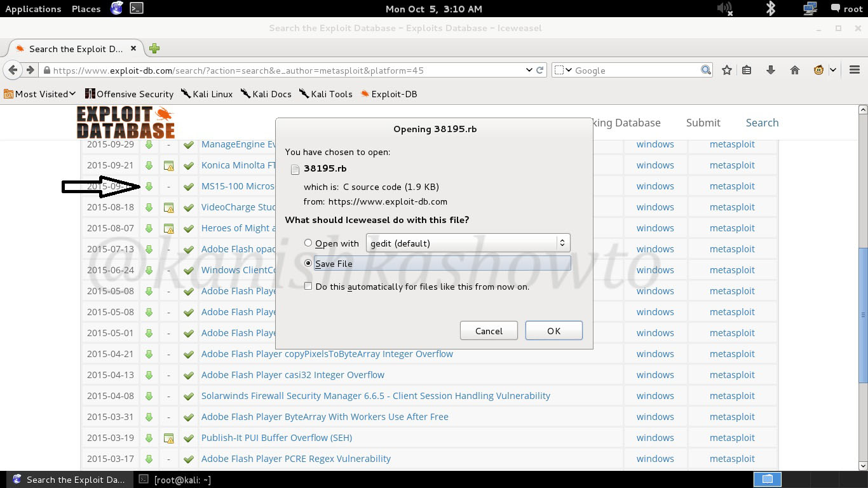The width and height of the screenshot is (868, 488).
Task: Reload the page with the refresh icon
Action: click(x=540, y=70)
